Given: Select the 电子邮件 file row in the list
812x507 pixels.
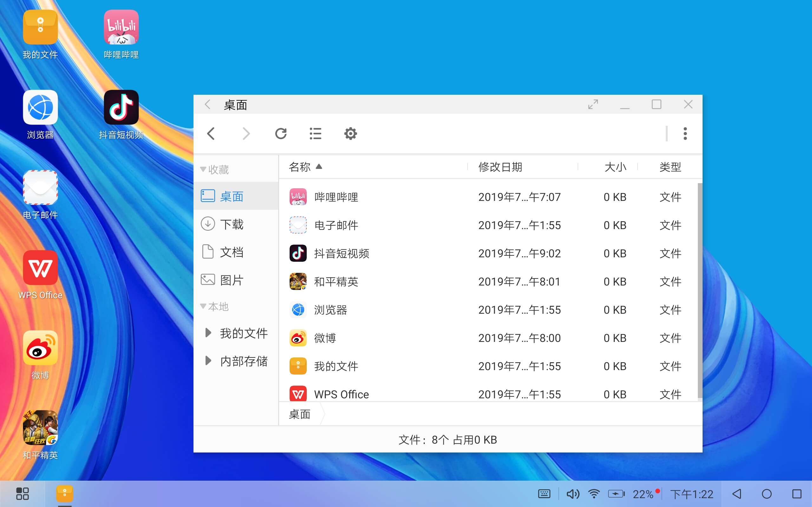Looking at the screenshot, I should 336,225.
